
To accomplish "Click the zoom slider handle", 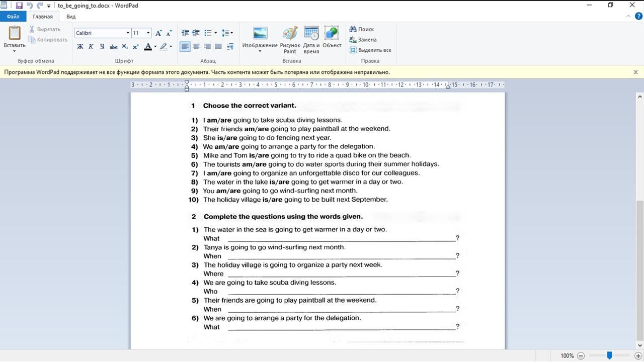I will 609,355.
